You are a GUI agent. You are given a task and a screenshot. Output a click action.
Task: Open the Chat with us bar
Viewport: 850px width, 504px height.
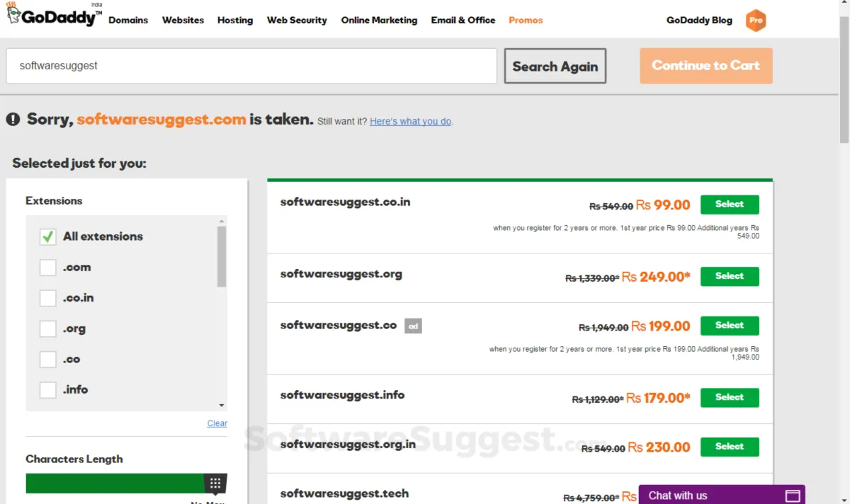tap(722, 495)
